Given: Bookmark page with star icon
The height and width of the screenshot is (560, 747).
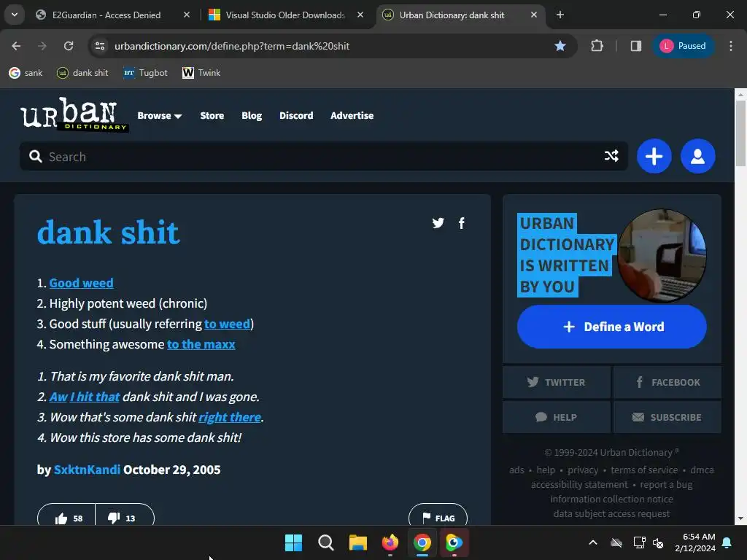Looking at the screenshot, I should pos(560,46).
